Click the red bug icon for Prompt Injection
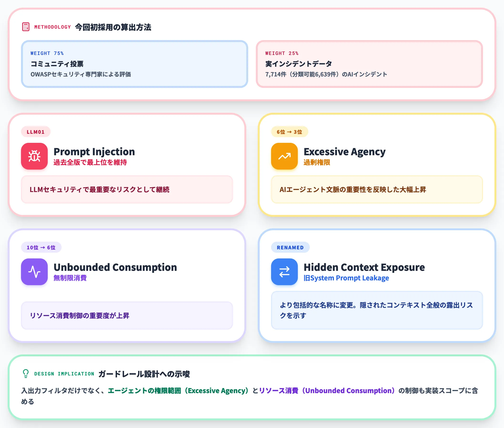Viewport: 504px width, 428px height. click(x=34, y=156)
